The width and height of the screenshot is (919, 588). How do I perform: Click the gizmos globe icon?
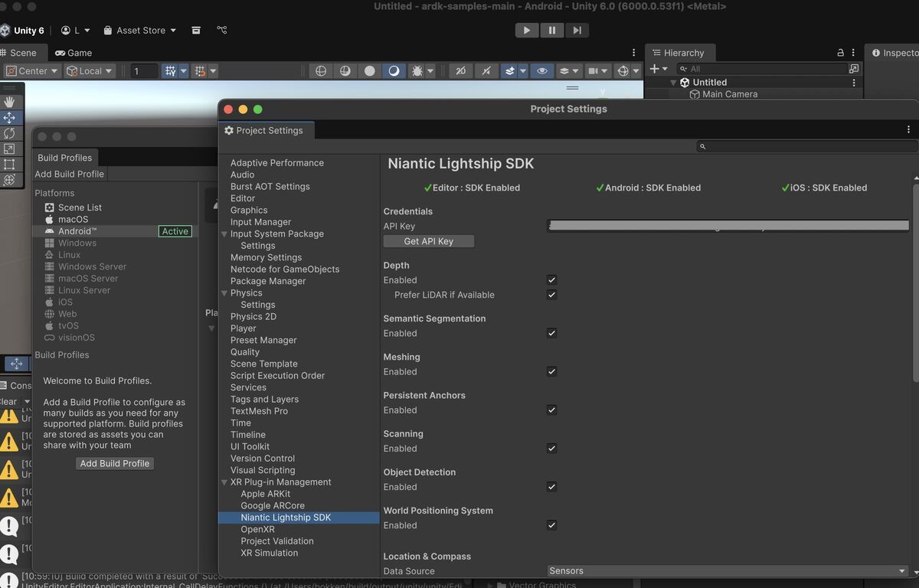623,70
